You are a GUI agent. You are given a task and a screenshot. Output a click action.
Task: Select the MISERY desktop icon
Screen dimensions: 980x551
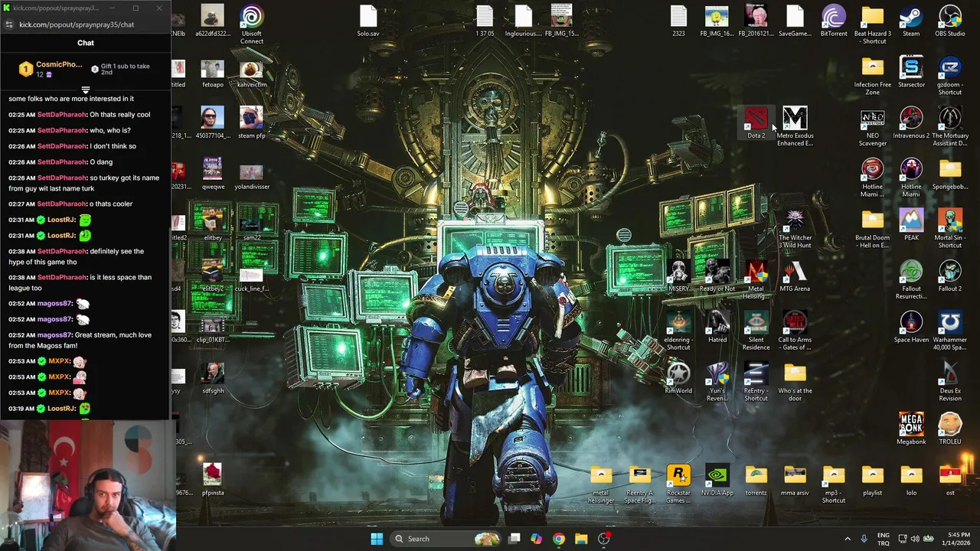[x=678, y=276]
